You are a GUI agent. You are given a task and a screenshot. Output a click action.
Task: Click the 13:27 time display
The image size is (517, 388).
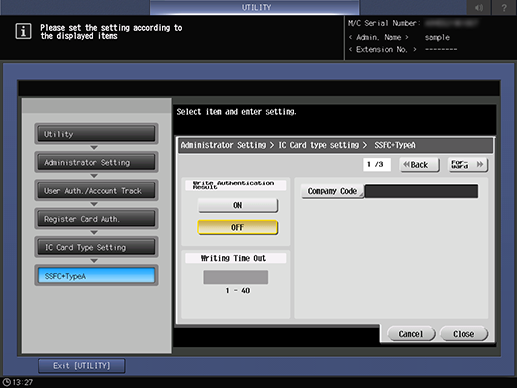23,382
